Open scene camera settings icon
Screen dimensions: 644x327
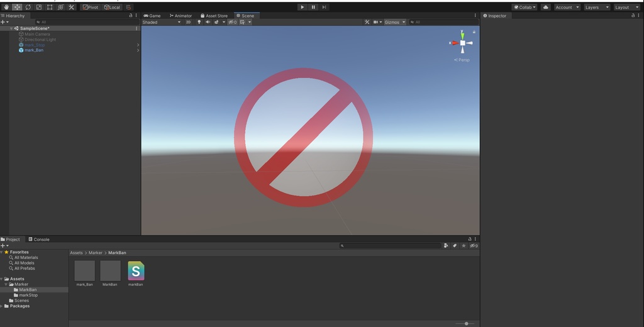click(x=375, y=22)
